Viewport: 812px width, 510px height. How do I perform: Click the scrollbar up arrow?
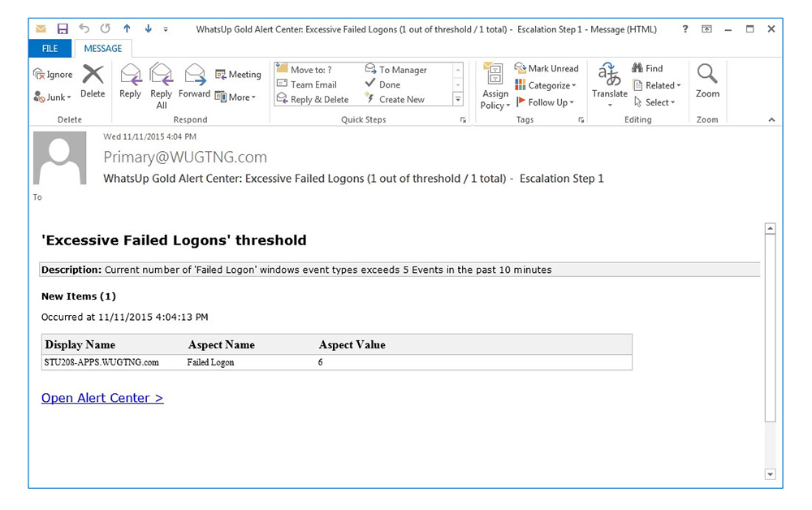[x=770, y=228]
